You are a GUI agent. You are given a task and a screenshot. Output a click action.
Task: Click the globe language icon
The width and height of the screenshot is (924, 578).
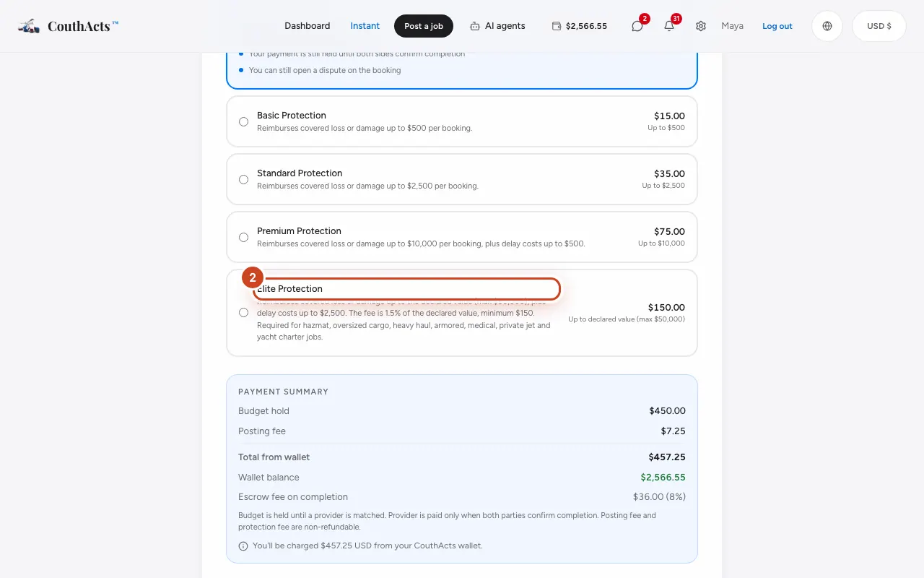(827, 26)
